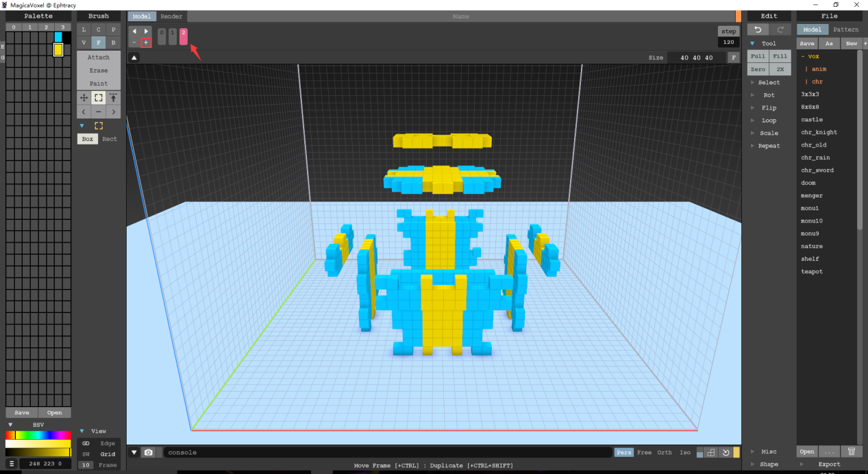Click the right chevron in Brush panel
868x474 pixels.
coord(114,112)
